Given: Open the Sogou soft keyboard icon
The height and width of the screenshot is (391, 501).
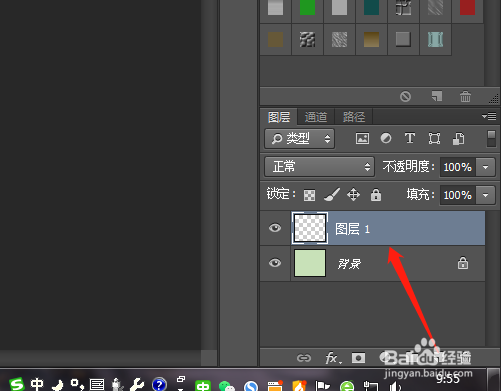Looking at the screenshot, I should click(97, 385).
